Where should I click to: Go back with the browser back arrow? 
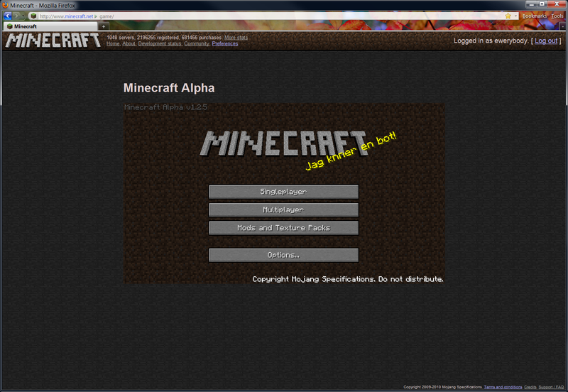[x=8, y=16]
